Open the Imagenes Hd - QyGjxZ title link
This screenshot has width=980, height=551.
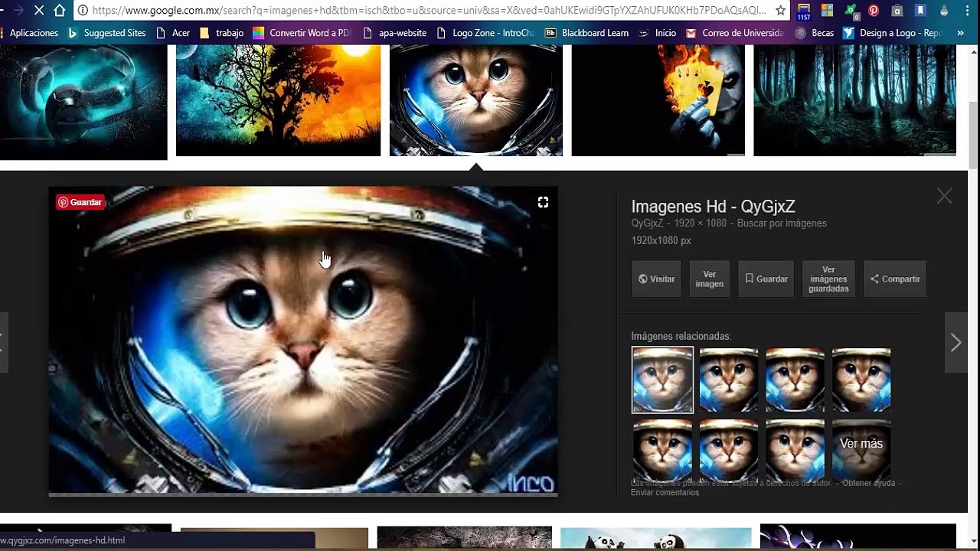[x=713, y=207]
